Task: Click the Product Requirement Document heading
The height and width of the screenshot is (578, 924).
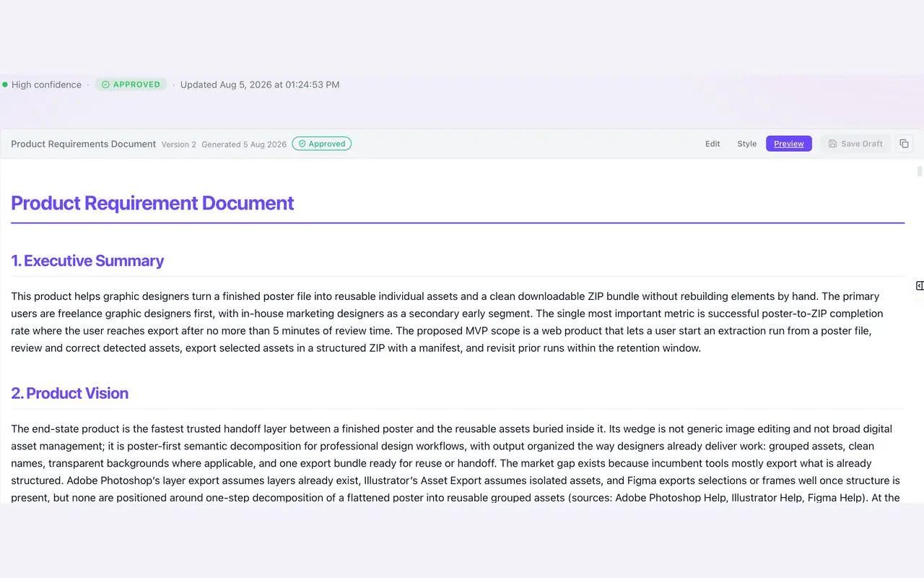Action: click(152, 203)
